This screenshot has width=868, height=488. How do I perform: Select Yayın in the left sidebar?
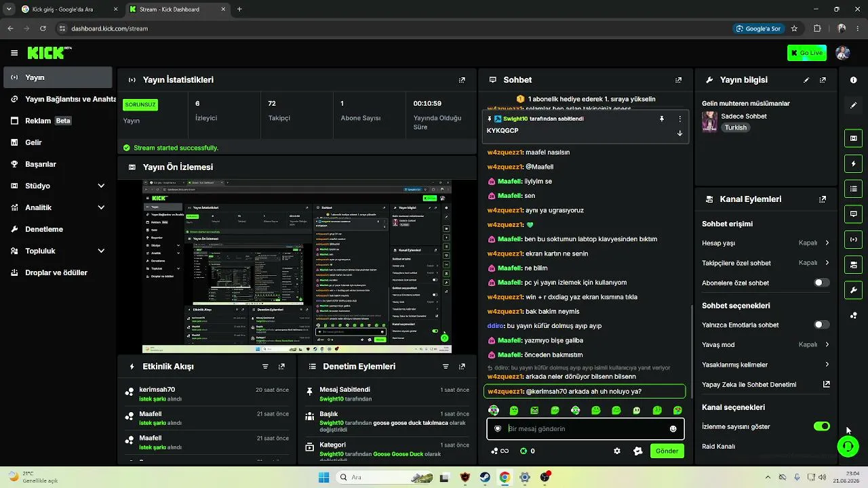click(x=58, y=77)
